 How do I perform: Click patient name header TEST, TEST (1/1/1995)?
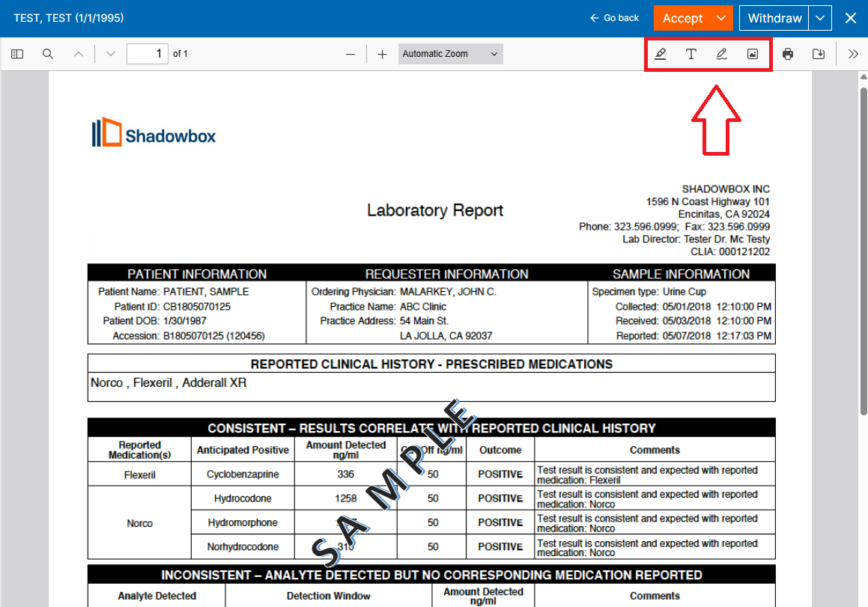[69, 18]
